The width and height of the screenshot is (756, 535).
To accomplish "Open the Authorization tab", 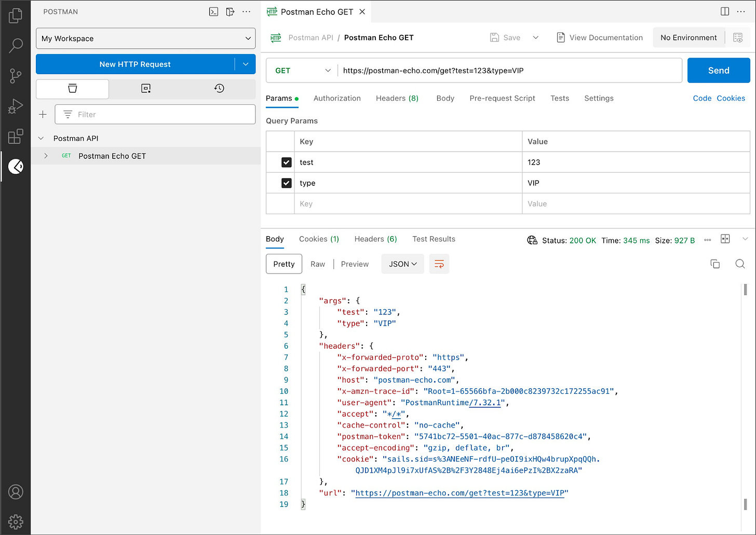I will pyautogui.click(x=337, y=98).
